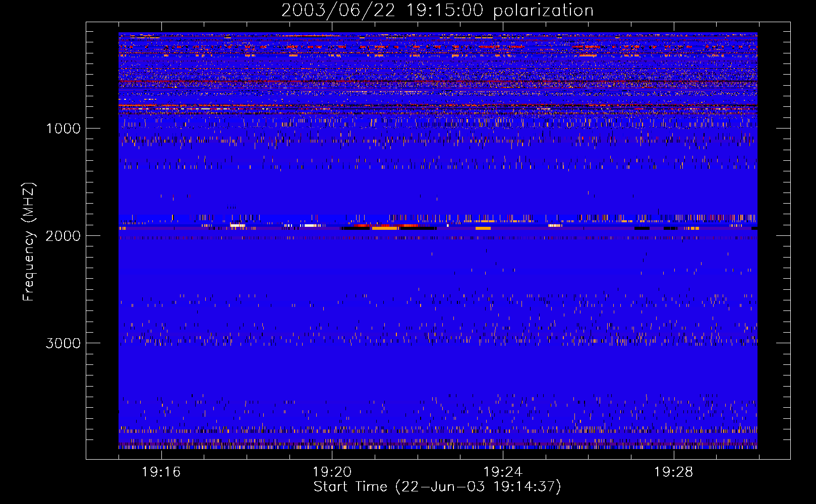Click the 19:24 time axis label
Viewport: 816px width, 504px height.
(502, 472)
